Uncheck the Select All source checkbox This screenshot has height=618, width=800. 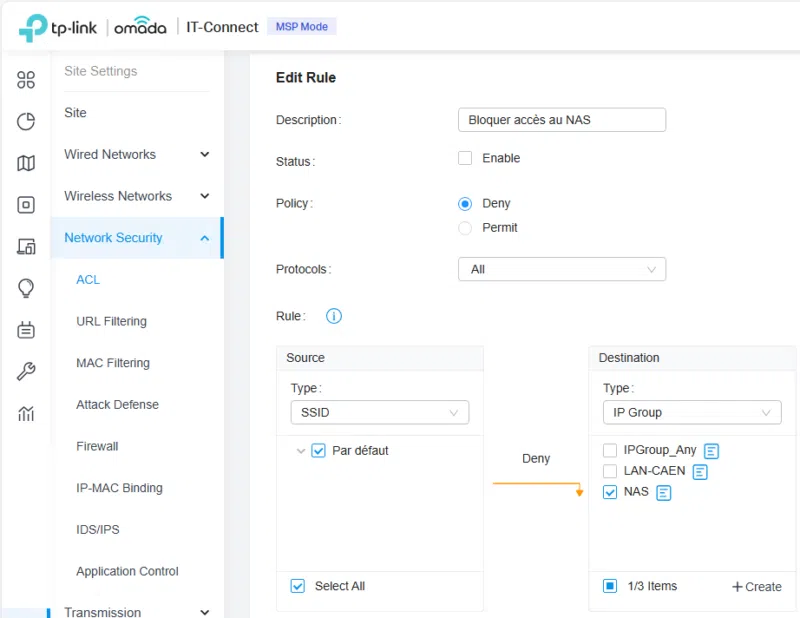click(x=297, y=586)
